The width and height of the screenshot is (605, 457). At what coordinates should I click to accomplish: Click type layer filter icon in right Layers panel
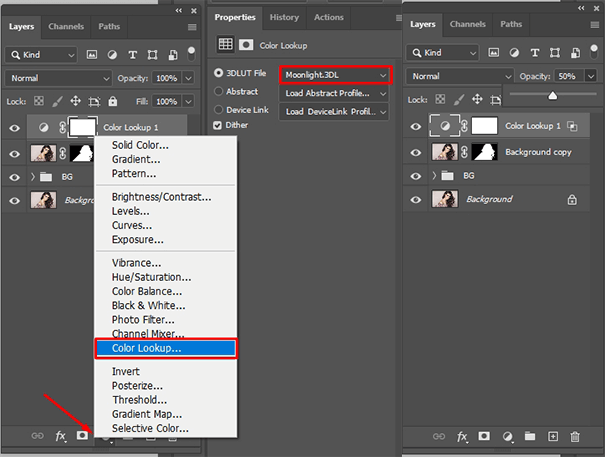(534, 52)
